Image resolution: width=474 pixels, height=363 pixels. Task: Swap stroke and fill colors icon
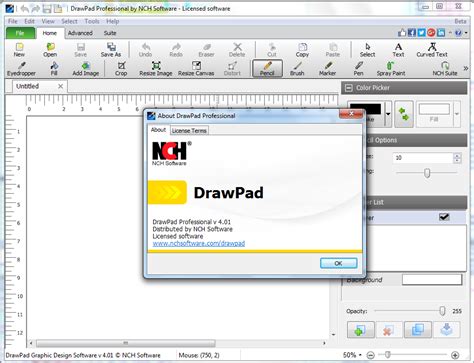(404, 114)
